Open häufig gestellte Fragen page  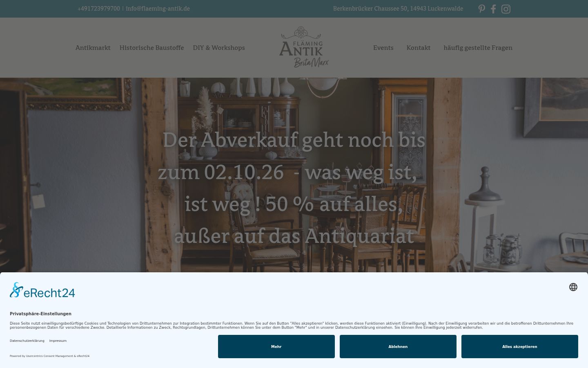coord(478,48)
